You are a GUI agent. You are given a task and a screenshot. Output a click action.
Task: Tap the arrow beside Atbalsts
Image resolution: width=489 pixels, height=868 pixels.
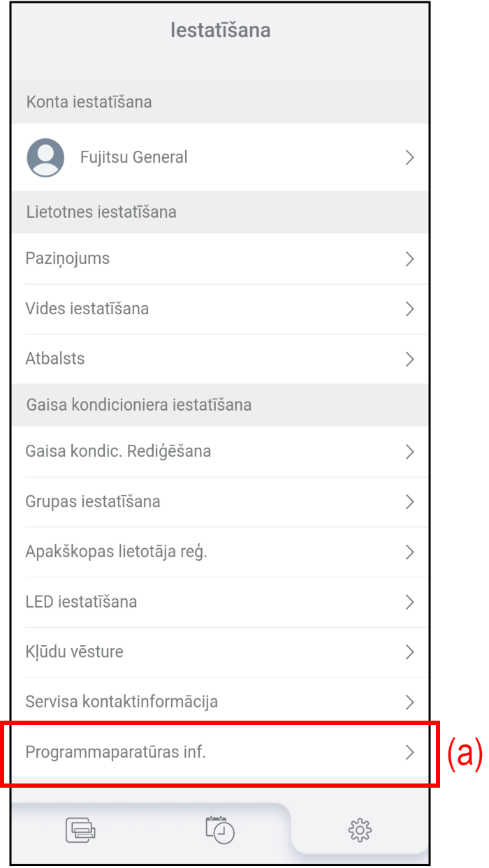(410, 359)
